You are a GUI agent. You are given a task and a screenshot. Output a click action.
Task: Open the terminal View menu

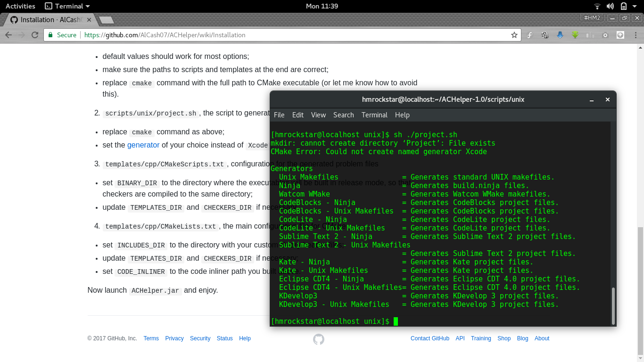pos(318,115)
